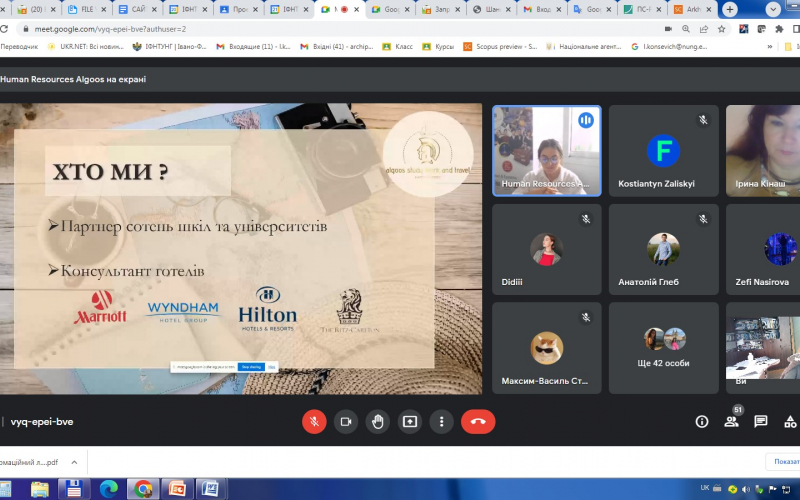Click Didiii participant tile
800x500 pixels.
tap(546, 249)
